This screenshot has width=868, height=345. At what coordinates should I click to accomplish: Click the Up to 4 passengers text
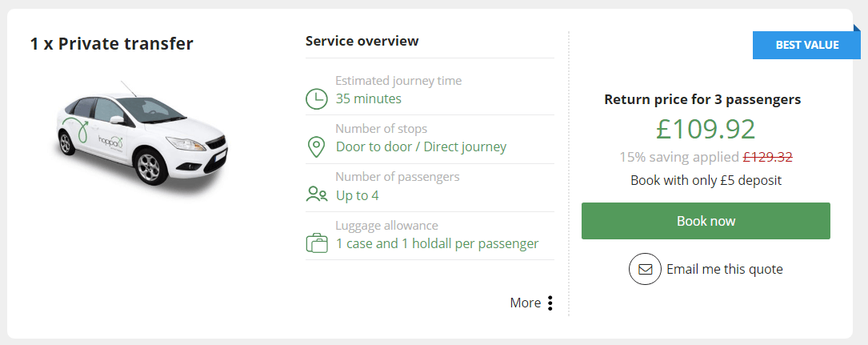coord(357,195)
